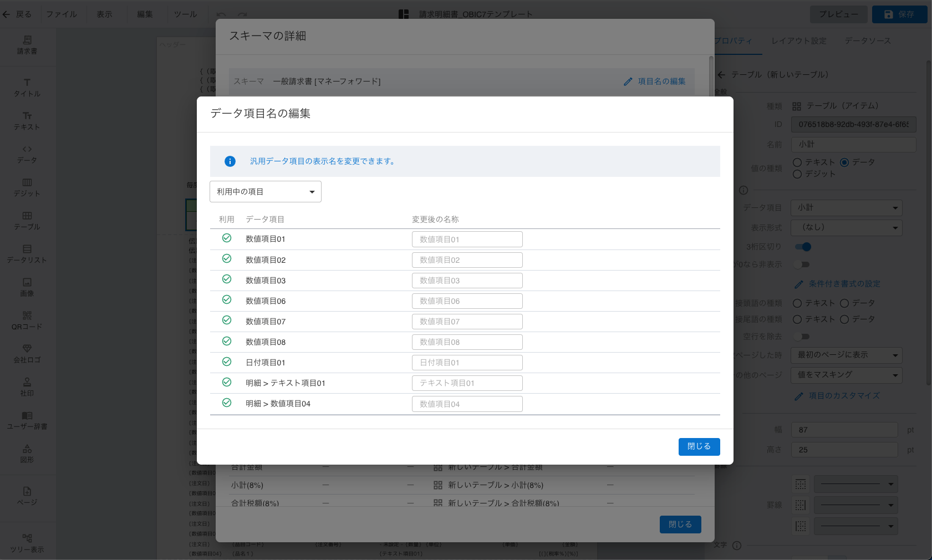Expand the データ項目 小計 dropdown
Viewport: 932px width, 560px height.
pyautogui.click(x=846, y=208)
